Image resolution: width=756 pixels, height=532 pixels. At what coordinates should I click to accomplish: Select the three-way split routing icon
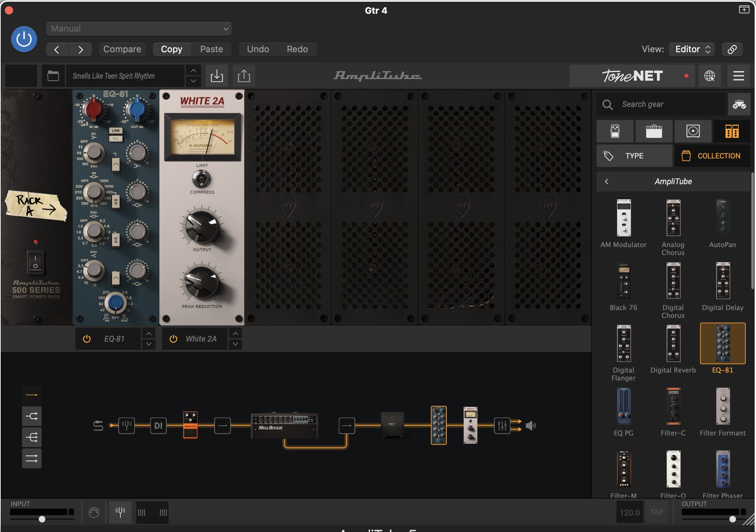pyautogui.click(x=32, y=437)
